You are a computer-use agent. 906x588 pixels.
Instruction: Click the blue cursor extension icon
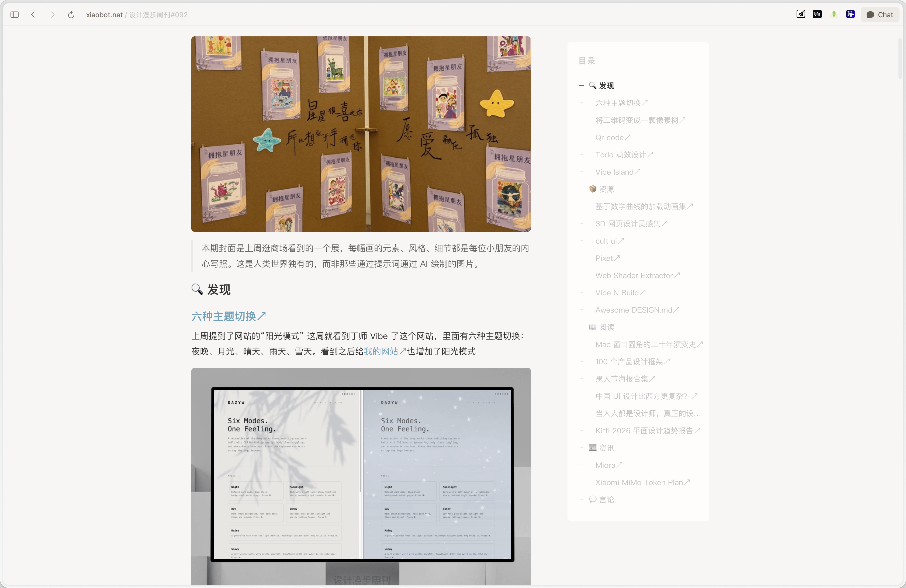point(850,15)
